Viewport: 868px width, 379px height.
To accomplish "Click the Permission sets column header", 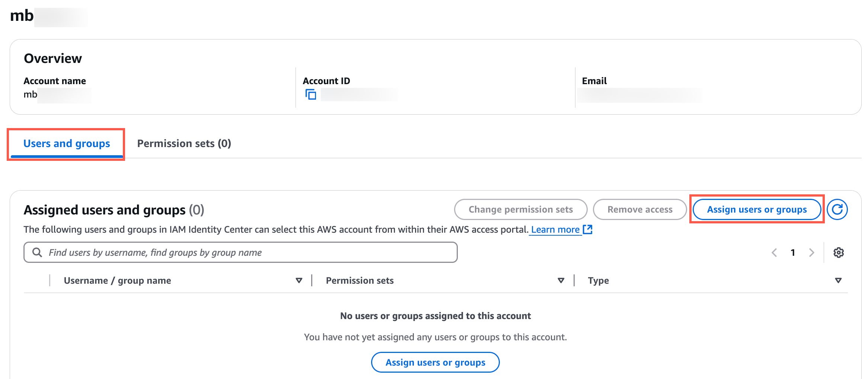I will tap(360, 281).
